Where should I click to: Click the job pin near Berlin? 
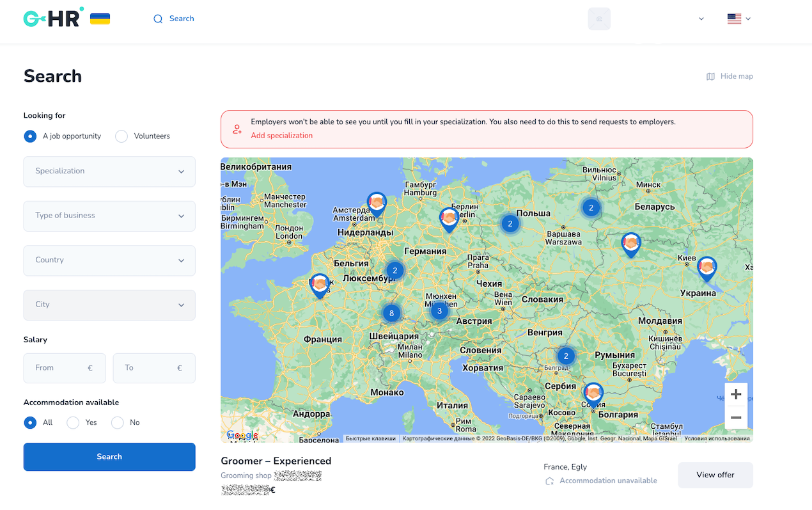(449, 219)
